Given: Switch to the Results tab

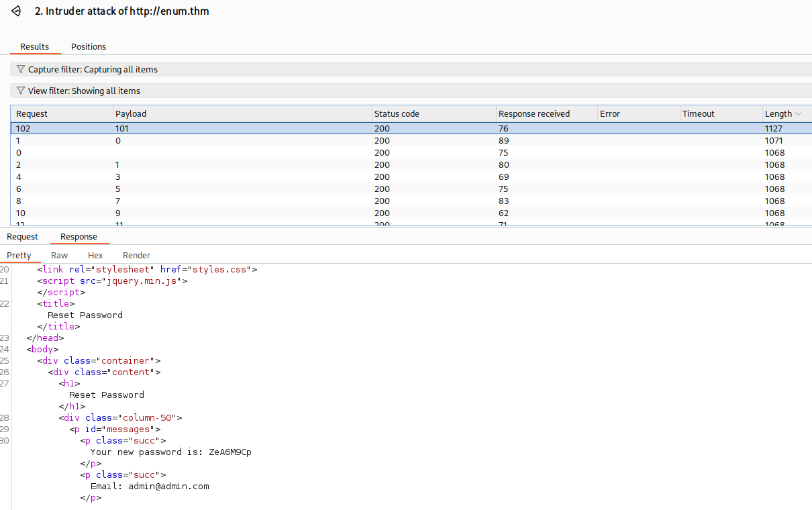Looking at the screenshot, I should click(x=35, y=46).
